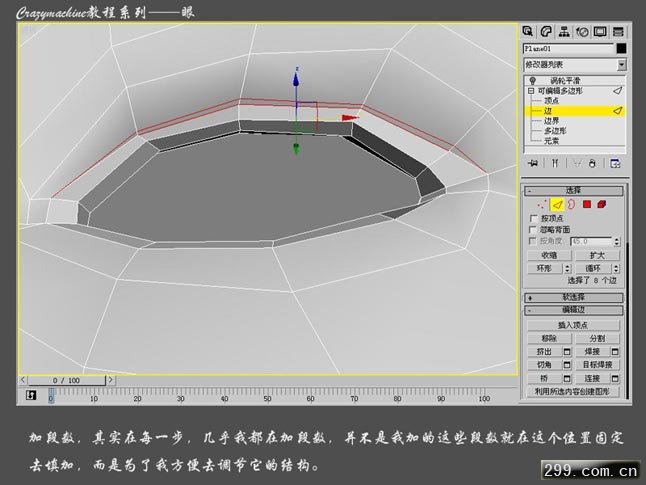The width and height of the screenshot is (646, 485).
Task: Select Polygon selection mode icon
Action: click(x=587, y=204)
